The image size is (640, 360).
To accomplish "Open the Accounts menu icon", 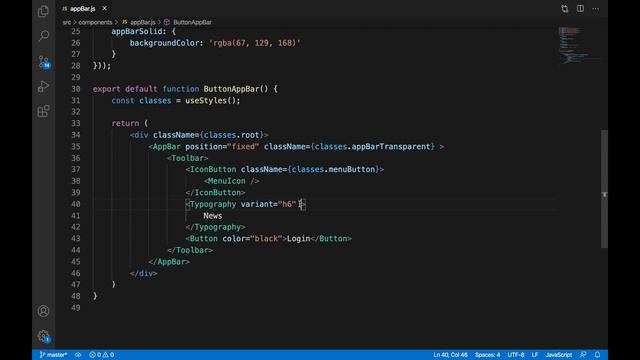I will 43,311.
